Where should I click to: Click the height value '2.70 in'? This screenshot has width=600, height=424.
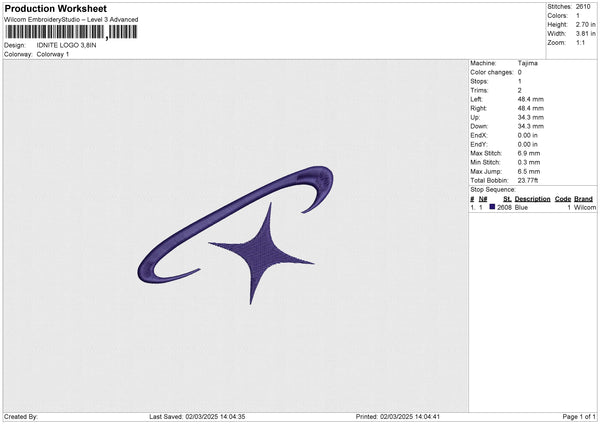coord(585,24)
